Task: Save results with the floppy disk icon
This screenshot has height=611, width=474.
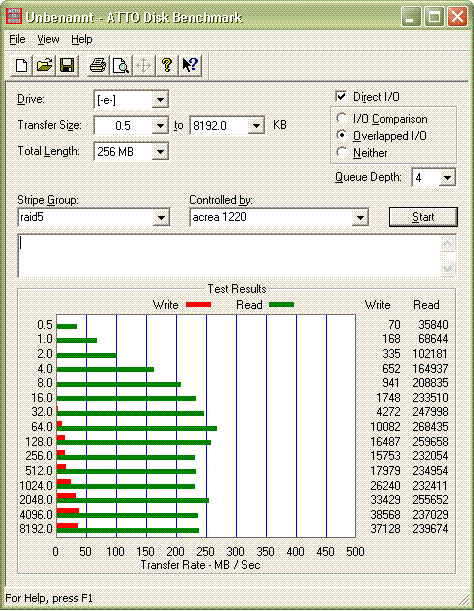Action: (67, 65)
